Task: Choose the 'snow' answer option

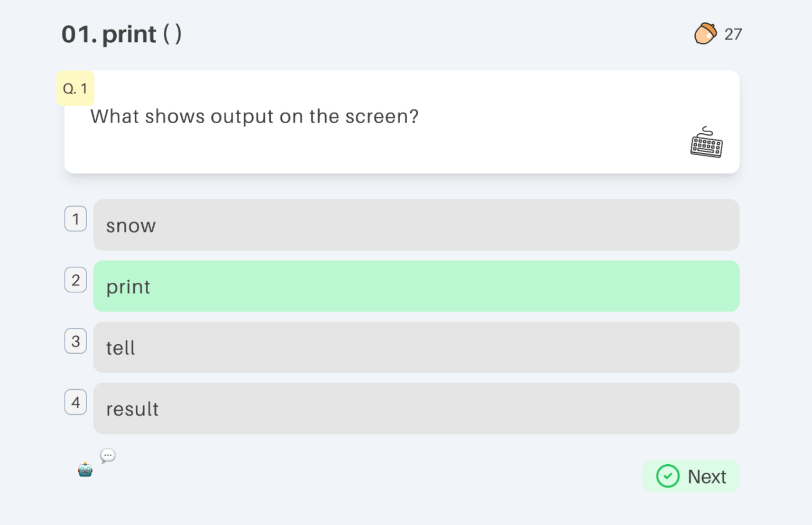Action: [416, 225]
